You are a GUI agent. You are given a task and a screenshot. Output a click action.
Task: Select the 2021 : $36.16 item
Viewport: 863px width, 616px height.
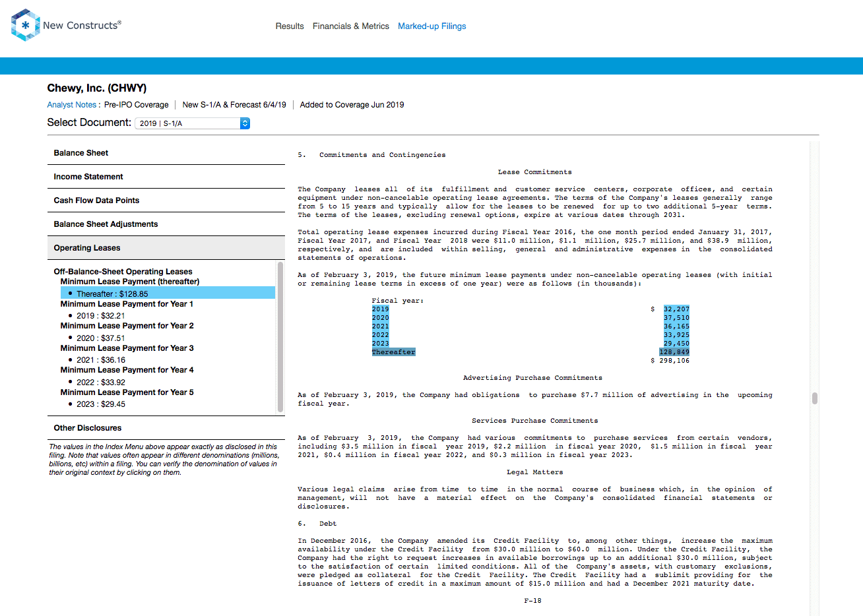pyautogui.click(x=101, y=360)
